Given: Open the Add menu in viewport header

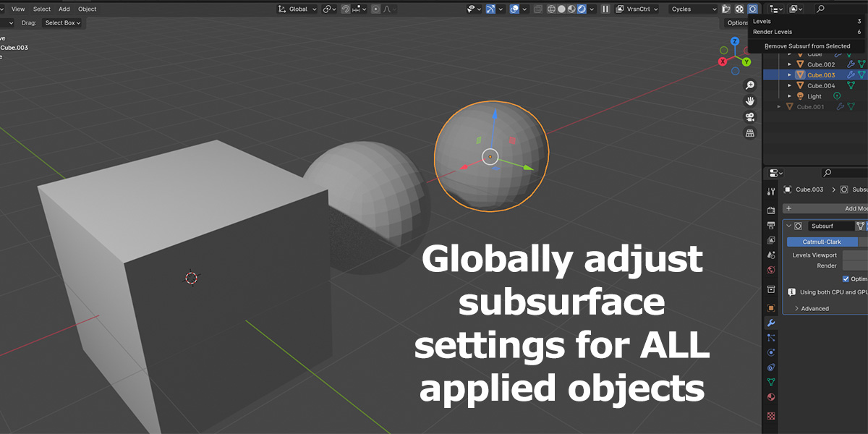Looking at the screenshot, I should coord(64,9).
